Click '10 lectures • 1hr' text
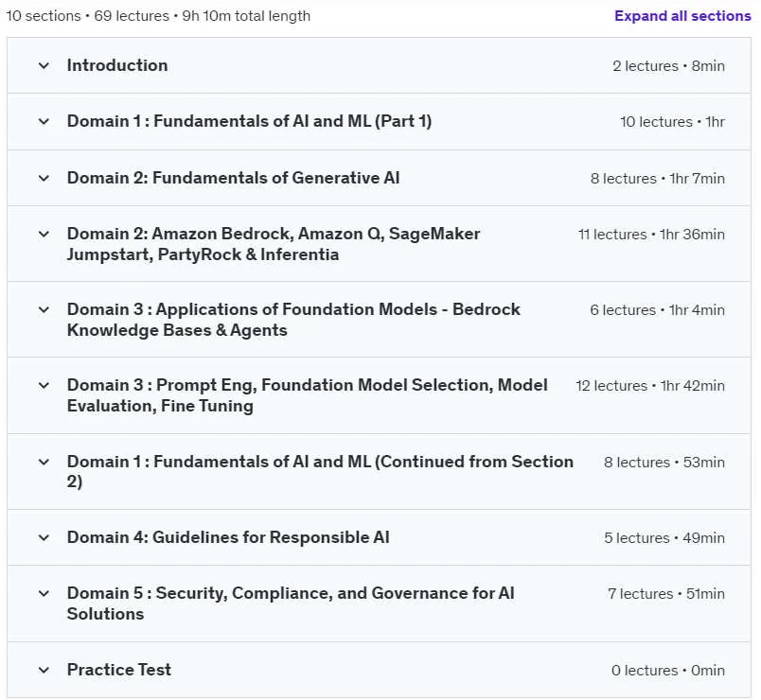The height and width of the screenshot is (700, 761). (672, 122)
